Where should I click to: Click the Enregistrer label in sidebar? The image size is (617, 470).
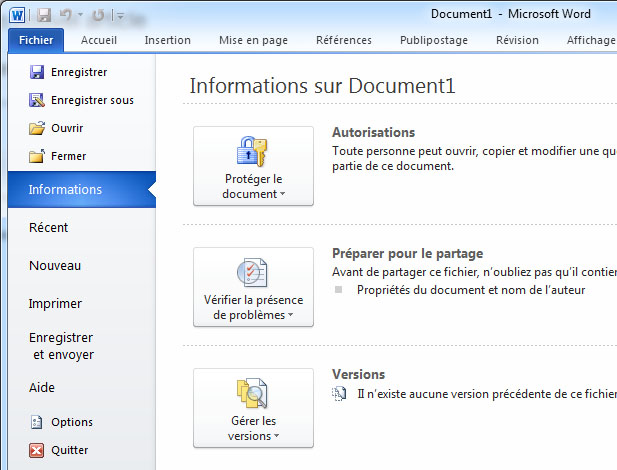pos(79,72)
